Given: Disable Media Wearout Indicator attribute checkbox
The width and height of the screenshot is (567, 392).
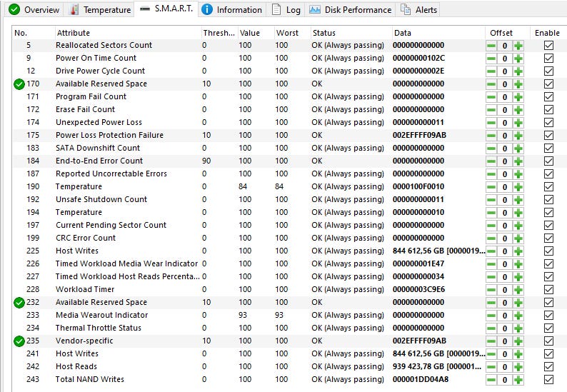Looking at the screenshot, I should pos(548,315).
